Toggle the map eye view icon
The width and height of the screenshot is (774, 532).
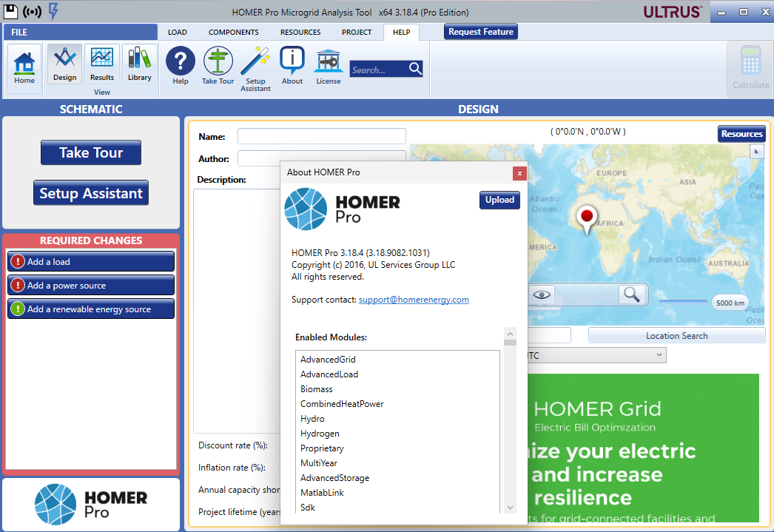pos(542,294)
